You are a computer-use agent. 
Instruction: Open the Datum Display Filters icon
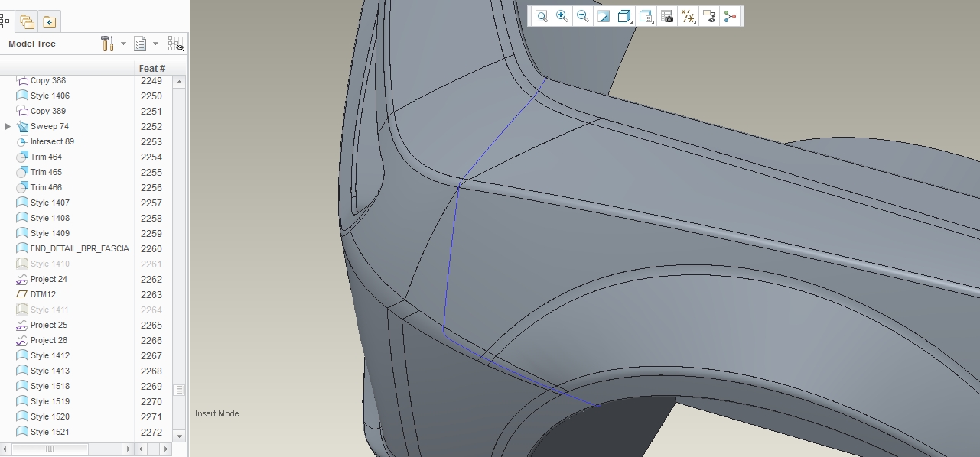pos(689,16)
